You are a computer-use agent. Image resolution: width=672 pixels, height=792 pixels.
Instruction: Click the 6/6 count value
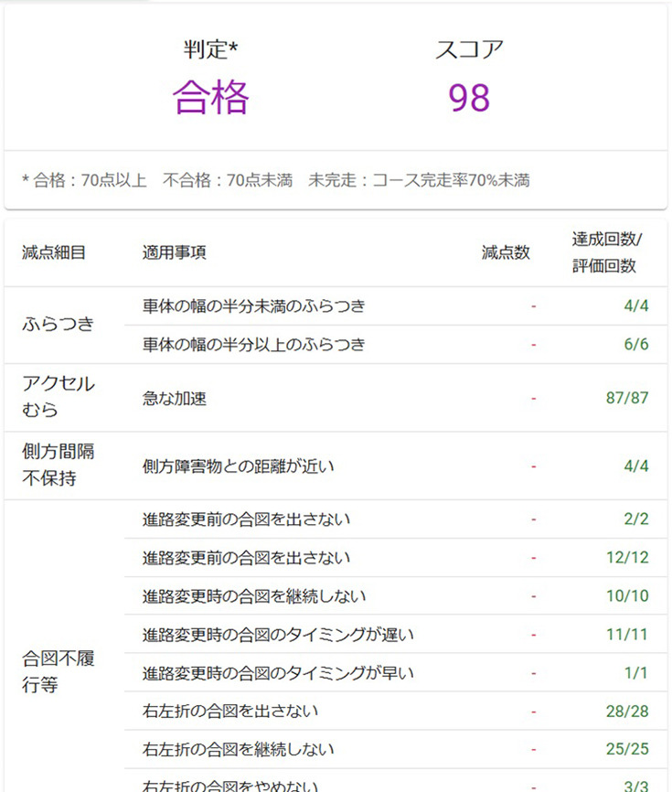(x=635, y=344)
